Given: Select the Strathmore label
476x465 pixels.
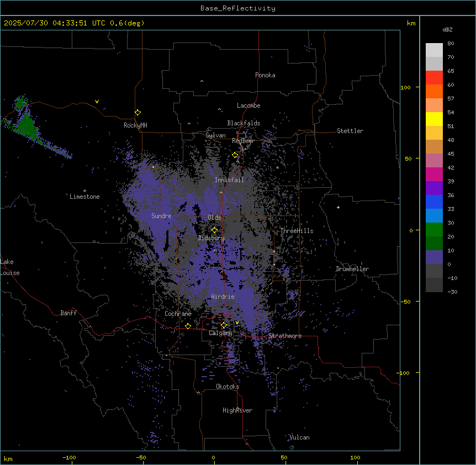Looking at the screenshot, I should coord(285,336).
